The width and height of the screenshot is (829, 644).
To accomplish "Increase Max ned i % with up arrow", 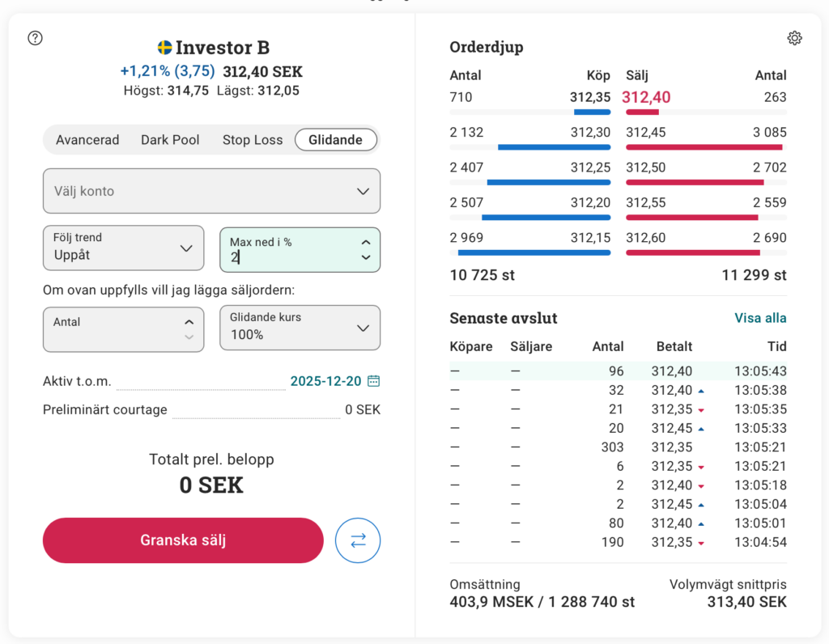I will point(366,242).
